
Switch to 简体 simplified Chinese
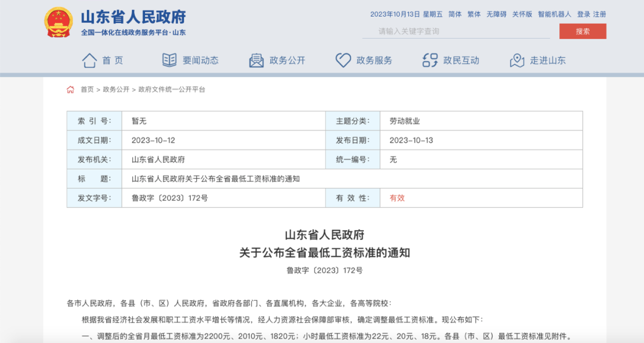pos(454,14)
